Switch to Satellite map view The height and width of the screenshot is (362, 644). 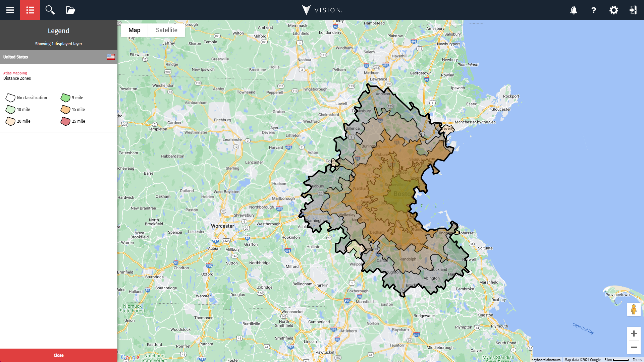[x=166, y=30]
